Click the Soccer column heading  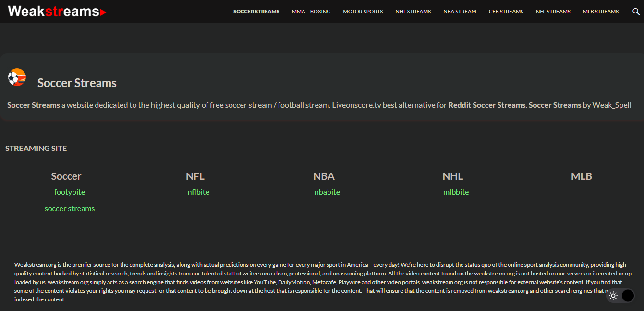[66, 176]
